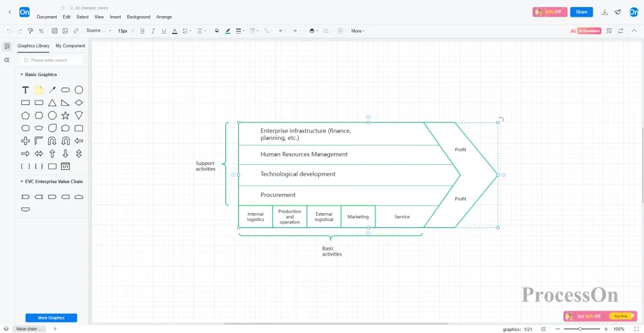Click the format painter icon
This screenshot has width=644, height=333.
tap(30, 31)
